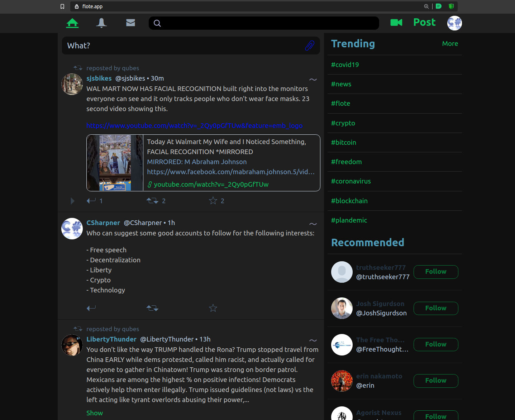Show full LibertyThunder post text

point(95,413)
